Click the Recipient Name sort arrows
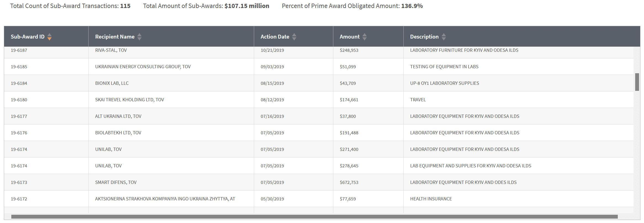The height and width of the screenshot is (223, 644). click(139, 37)
